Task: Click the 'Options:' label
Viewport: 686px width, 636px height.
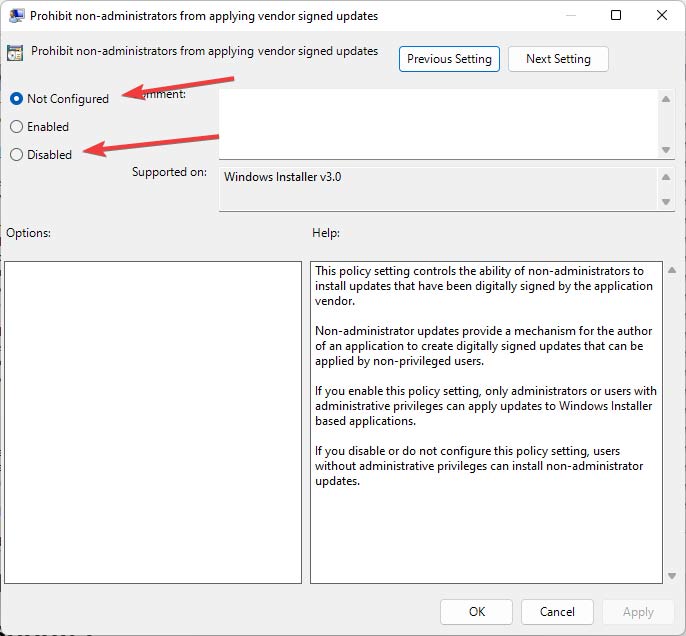Action: [x=28, y=233]
